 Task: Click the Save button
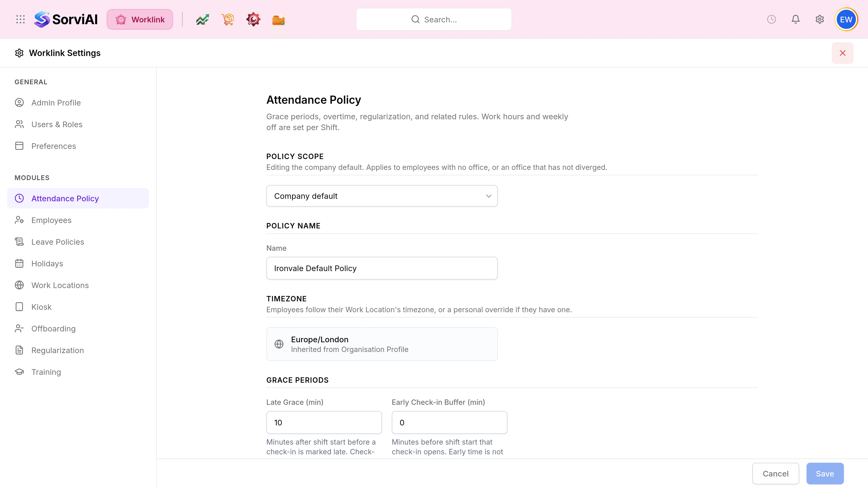825,474
